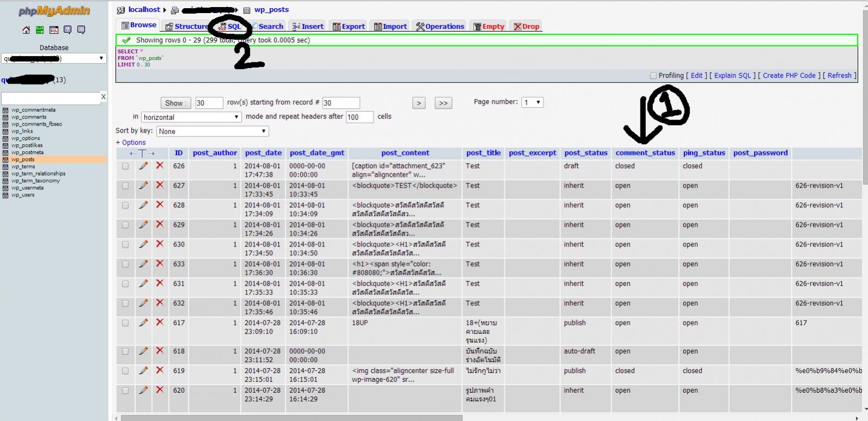Click the Refresh query link
Screen dimensions: 868x421
839,76
